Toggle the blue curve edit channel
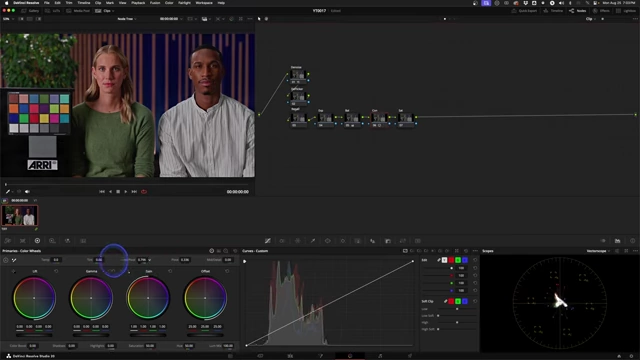This screenshot has height=360, width=640. tap(465, 260)
